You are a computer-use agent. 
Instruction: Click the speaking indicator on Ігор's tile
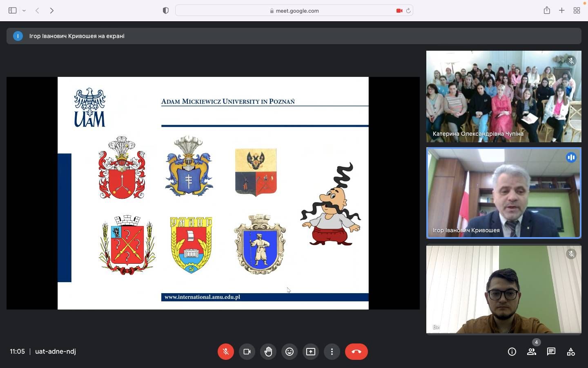tap(571, 157)
